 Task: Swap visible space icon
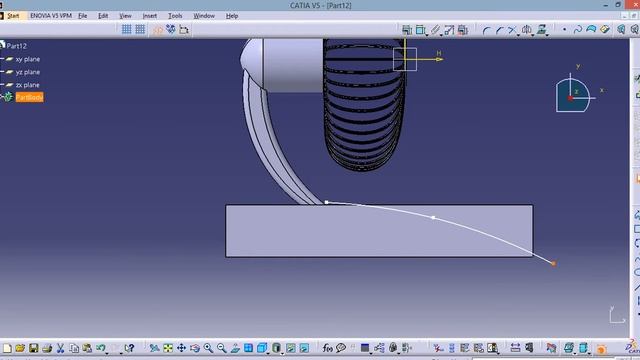(x=304, y=348)
